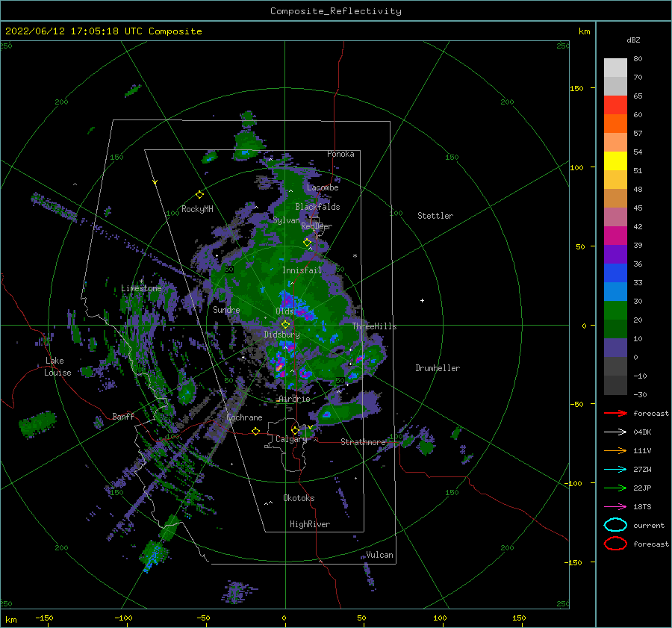Click radar-center yellow diamond between Olds and Didsbury
The image size is (672, 628).
(285, 325)
